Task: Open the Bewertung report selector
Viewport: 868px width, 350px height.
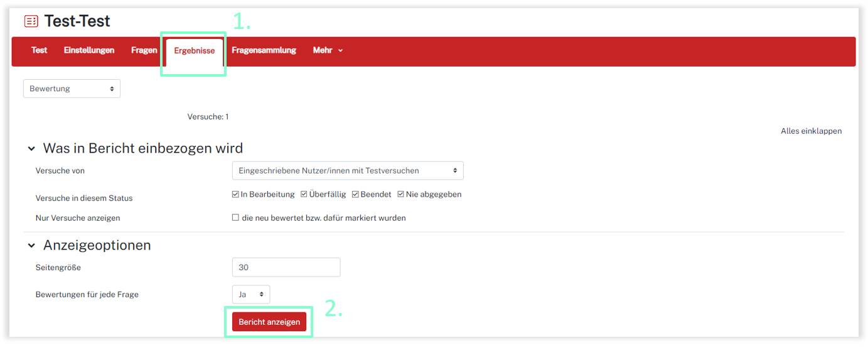Action: 72,89
